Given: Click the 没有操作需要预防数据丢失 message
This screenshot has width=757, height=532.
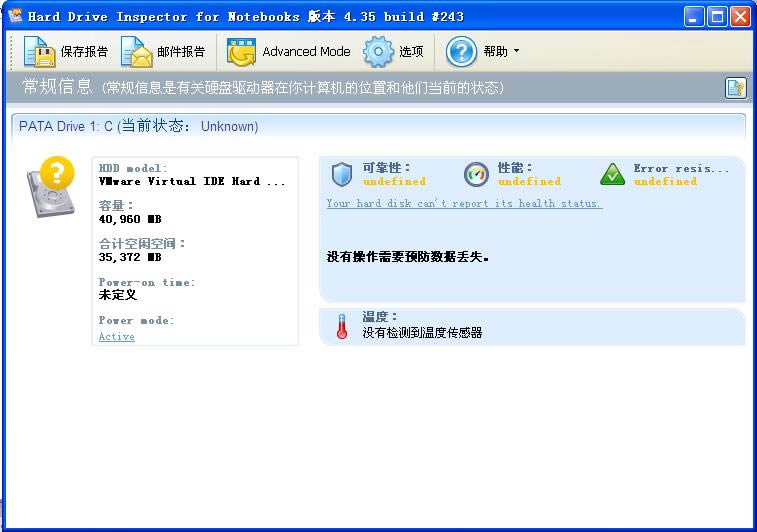Looking at the screenshot, I should pyautogui.click(x=407, y=257).
